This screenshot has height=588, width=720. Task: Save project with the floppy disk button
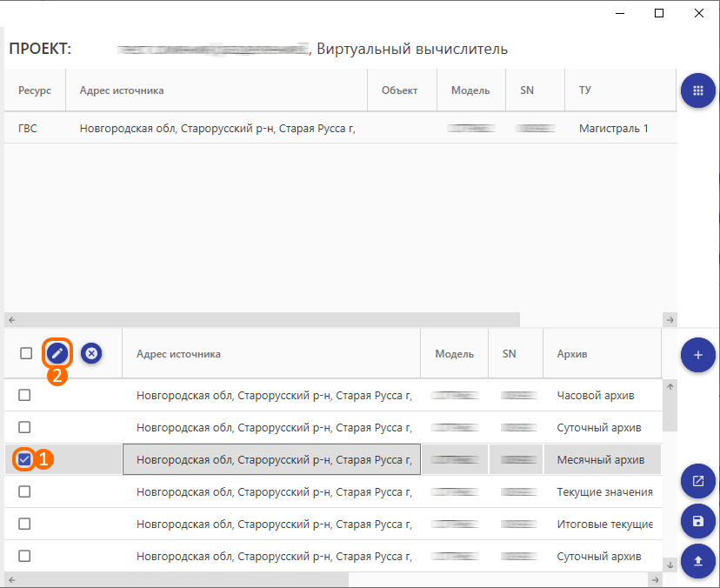pos(698,521)
